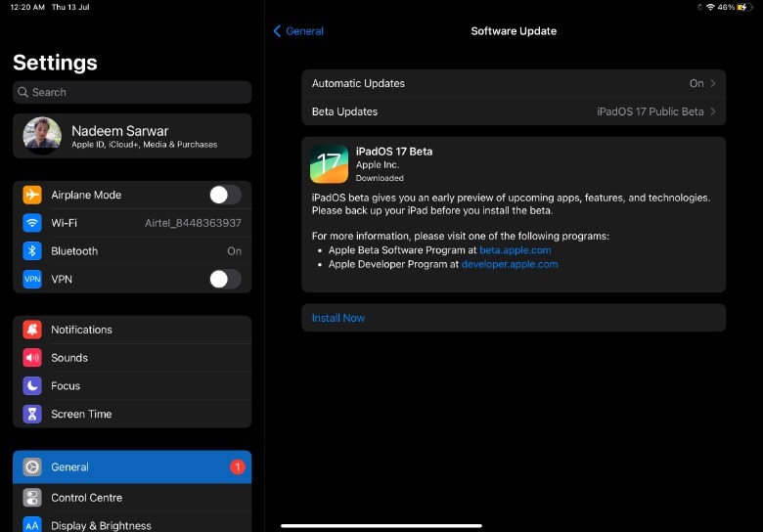Tap the Airplane Mode orange icon

tap(32, 195)
